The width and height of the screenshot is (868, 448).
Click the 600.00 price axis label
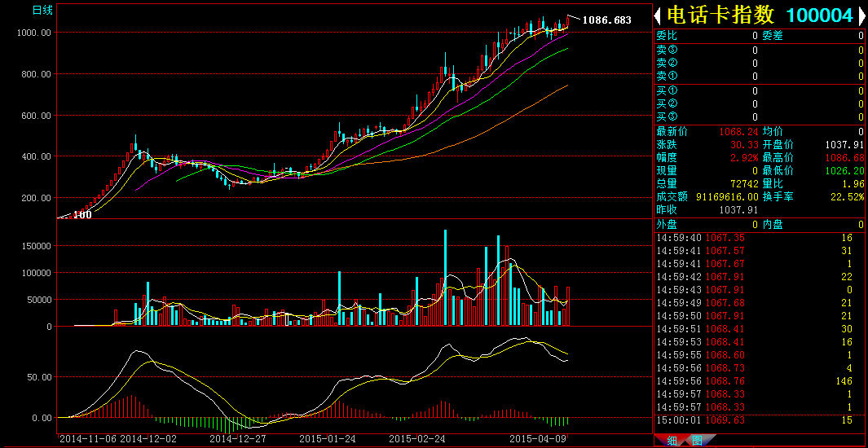(x=37, y=116)
